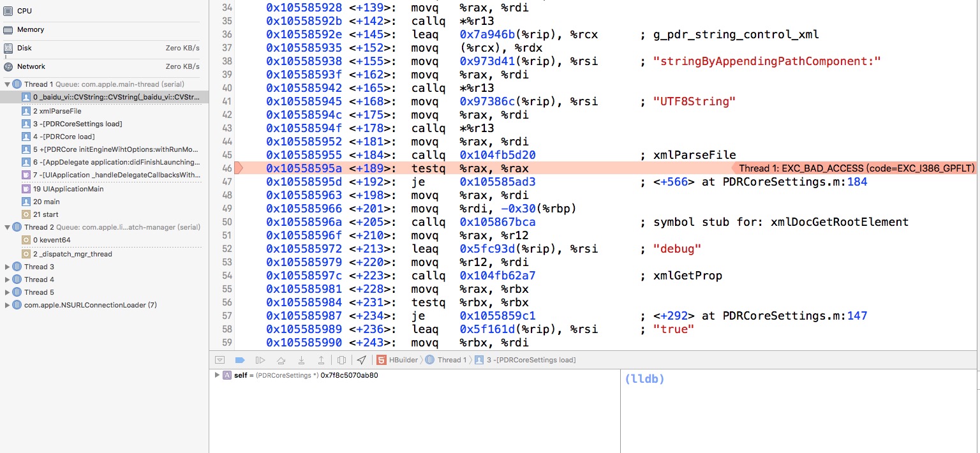Click the NSURLConnectionLoader queue icon

coord(17,305)
